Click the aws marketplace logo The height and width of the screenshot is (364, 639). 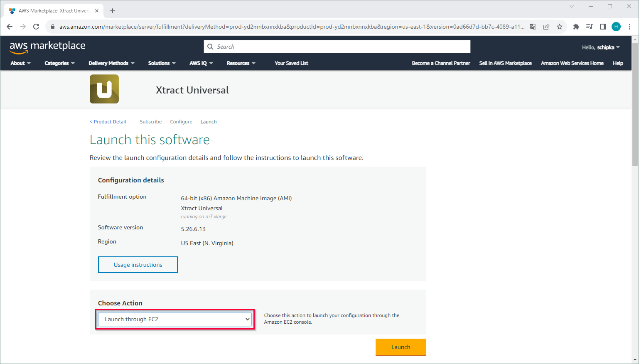[47, 47]
